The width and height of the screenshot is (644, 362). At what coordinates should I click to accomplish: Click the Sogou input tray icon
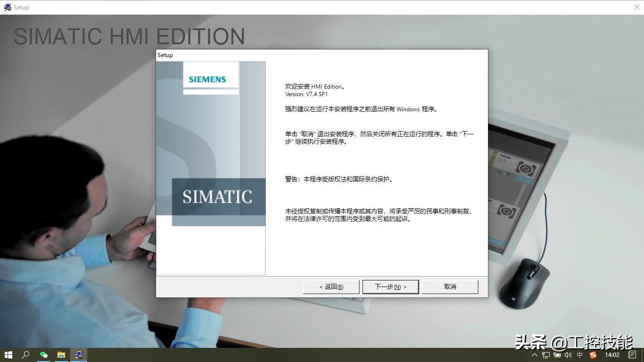pyautogui.click(x=593, y=355)
